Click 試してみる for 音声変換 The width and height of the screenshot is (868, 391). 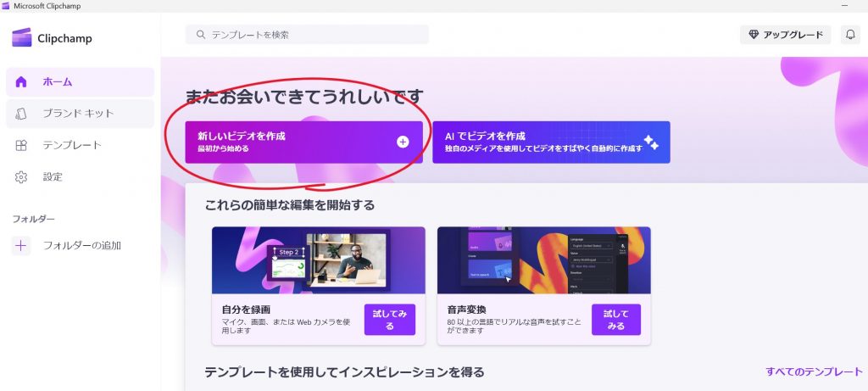point(616,320)
